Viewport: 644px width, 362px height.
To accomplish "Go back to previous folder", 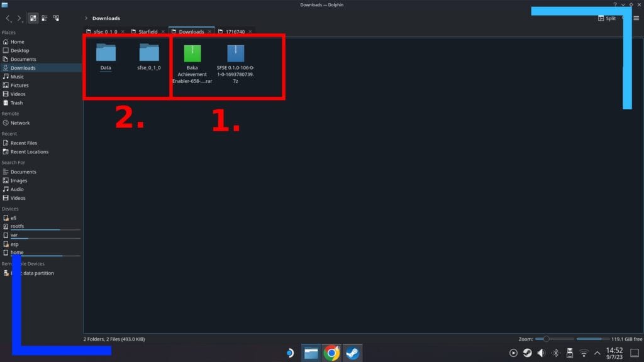I will click(8, 18).
